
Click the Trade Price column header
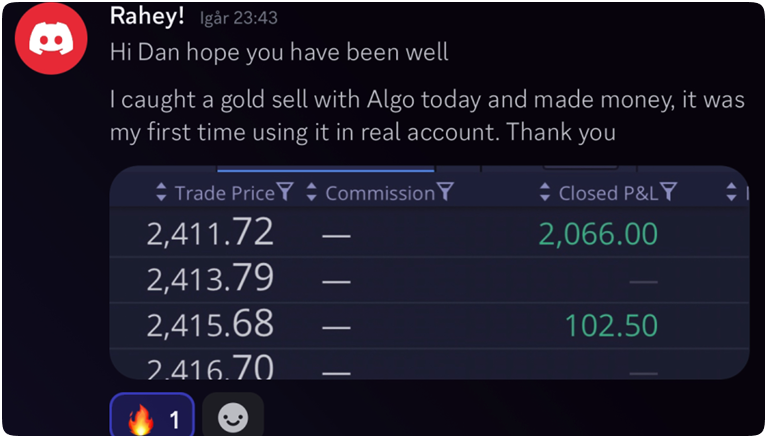coord(224,193)
